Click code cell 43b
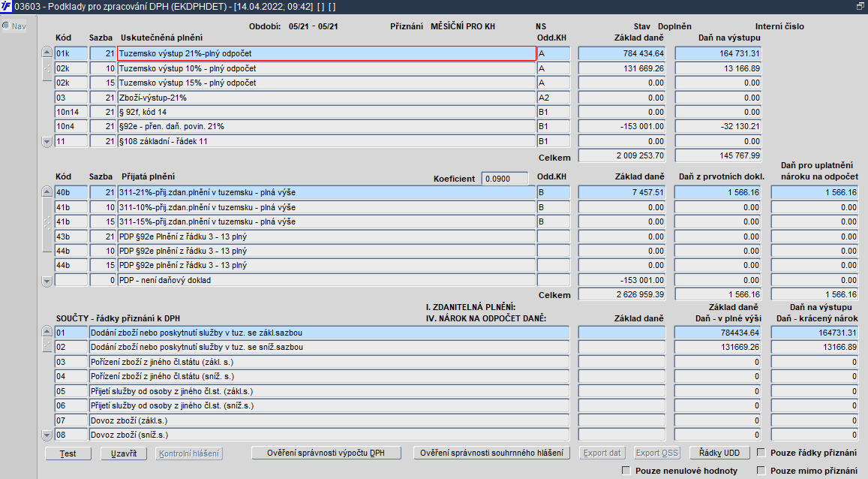The height and width of the screenshot is (479, 868). (71, 237)
